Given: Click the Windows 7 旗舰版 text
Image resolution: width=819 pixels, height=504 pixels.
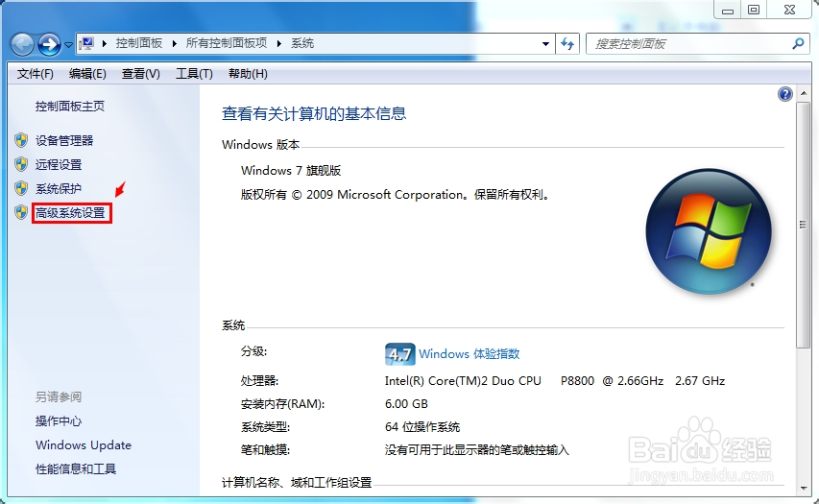Looking at the screenshot, I should (291, 171).
